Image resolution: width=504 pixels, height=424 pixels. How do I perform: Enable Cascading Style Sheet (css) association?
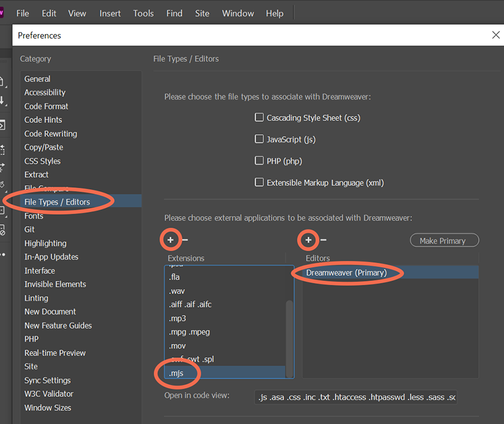[259, 117]
